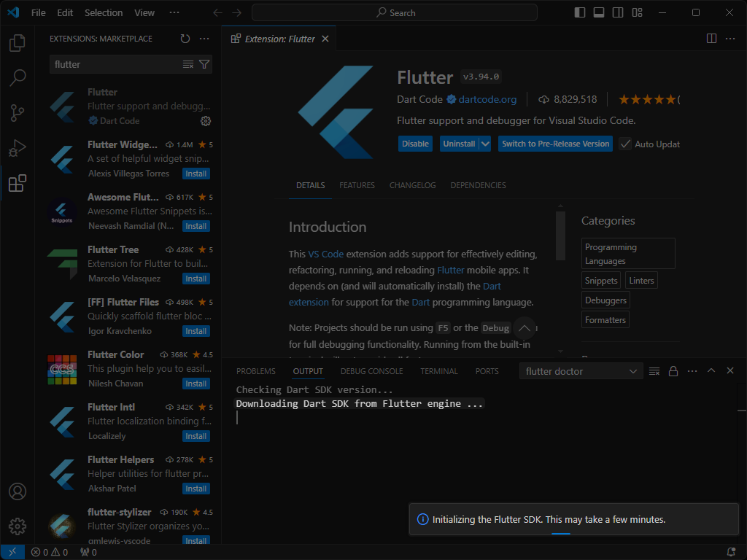The image size is (747, 560).
Task: Switch to the DEBUG CONSOLE tab
Action: (371, 371)
